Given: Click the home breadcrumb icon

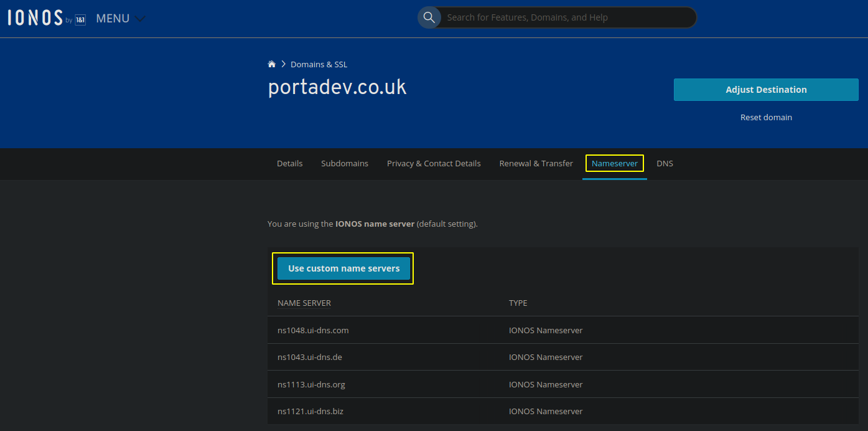Looking at the screenshot, I should point(272,64).
